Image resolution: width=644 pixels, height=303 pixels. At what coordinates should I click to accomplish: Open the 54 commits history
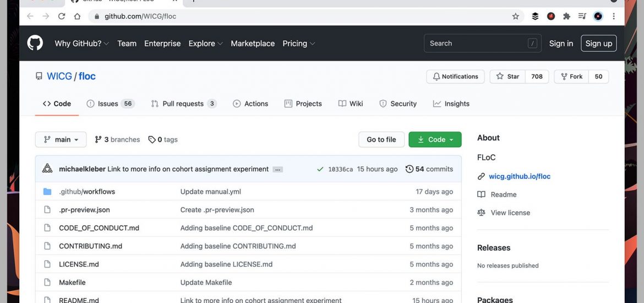click(x=429, y=169)
